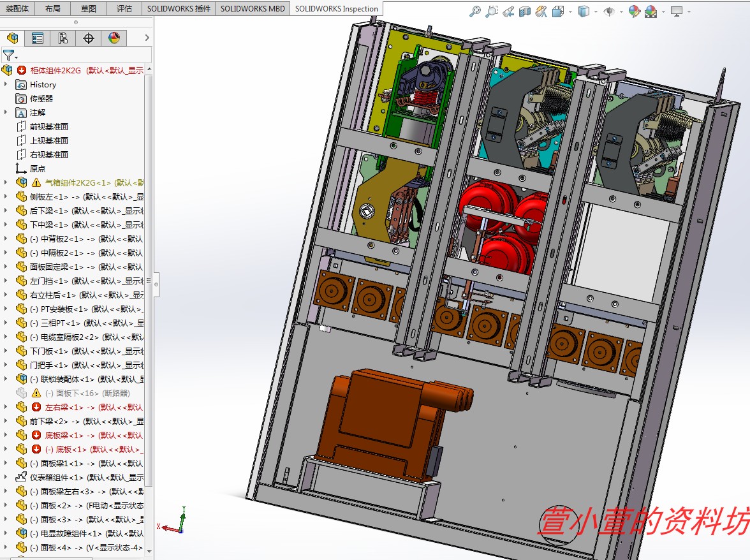Click the Hide/Show Items eye icon
The width and height of the screenshot is (750, 560).
609,11
